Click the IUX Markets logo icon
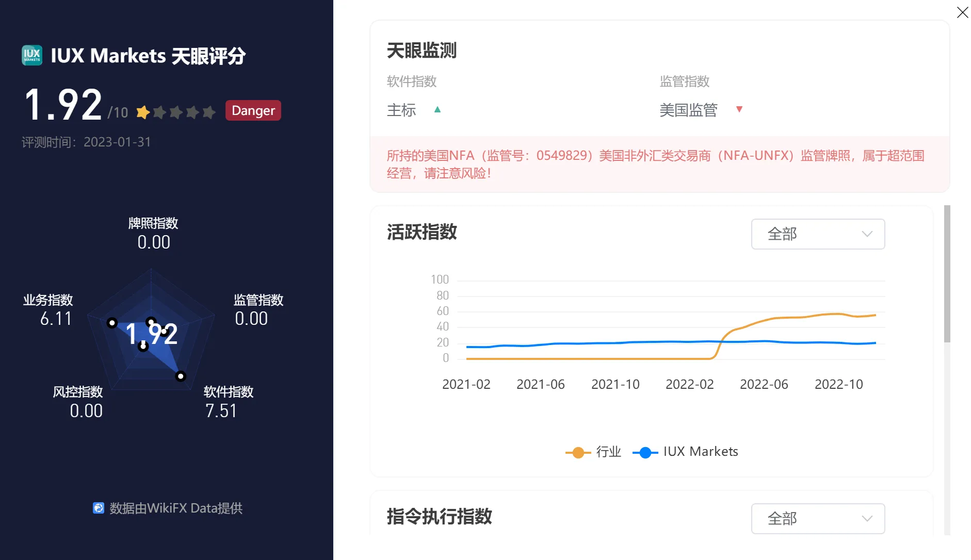 click(x=32, y=55)
